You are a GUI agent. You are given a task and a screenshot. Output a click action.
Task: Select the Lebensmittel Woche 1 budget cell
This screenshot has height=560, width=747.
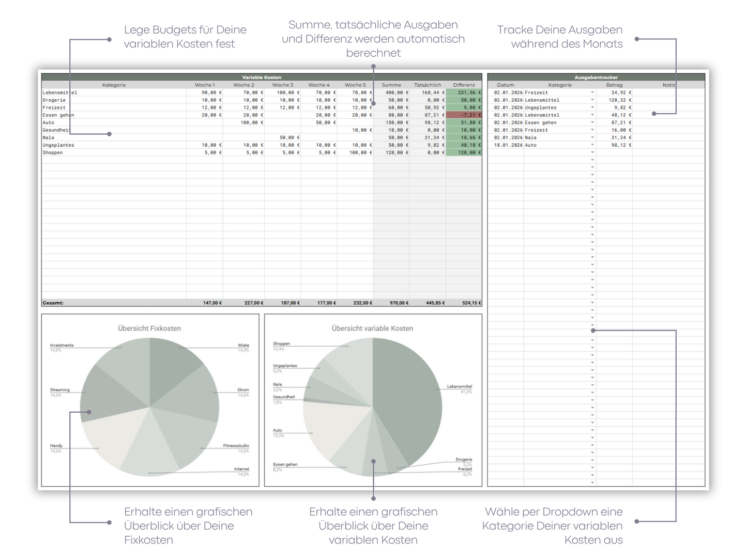(x=205, y=92)
